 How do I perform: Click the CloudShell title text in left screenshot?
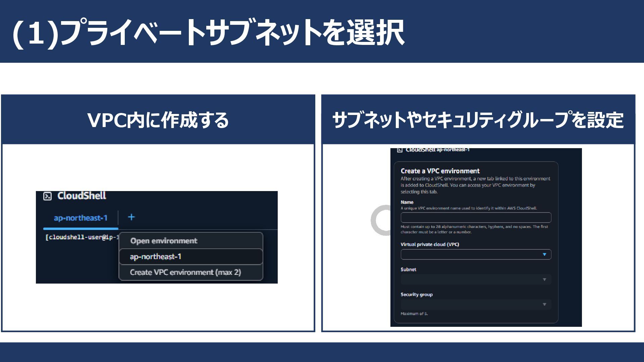pyautogui.click(x=82, y=196)
